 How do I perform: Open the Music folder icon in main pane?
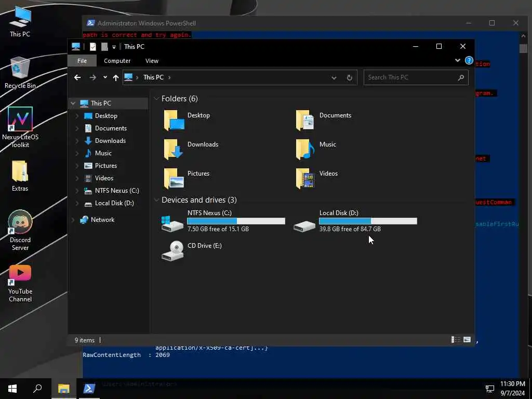point(304,149)
